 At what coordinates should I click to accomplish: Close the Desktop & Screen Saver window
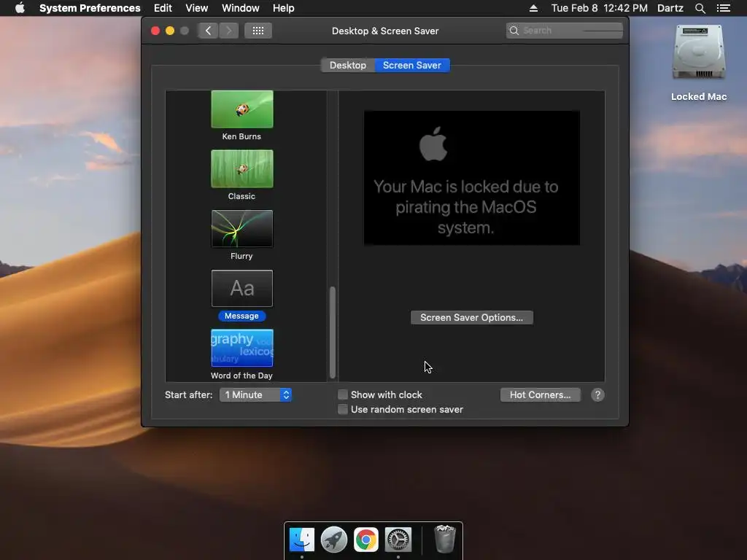click(x=155, y=31)
